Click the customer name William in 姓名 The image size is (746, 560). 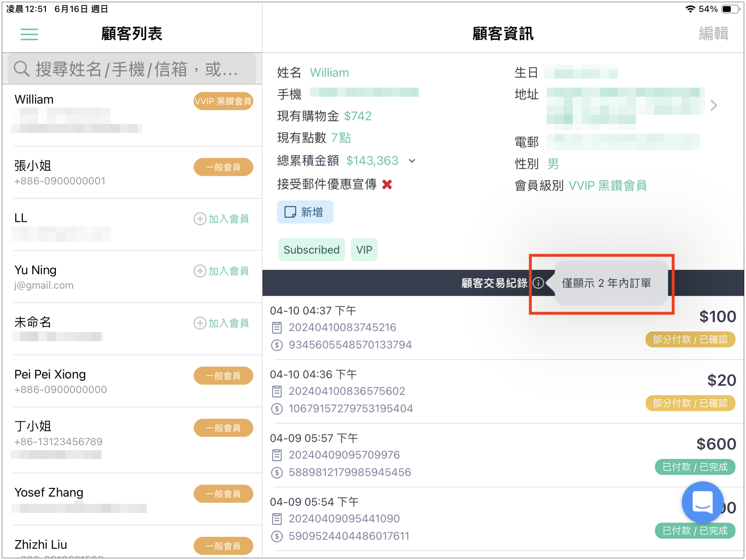pyautogui.click(x=330, y=73)
